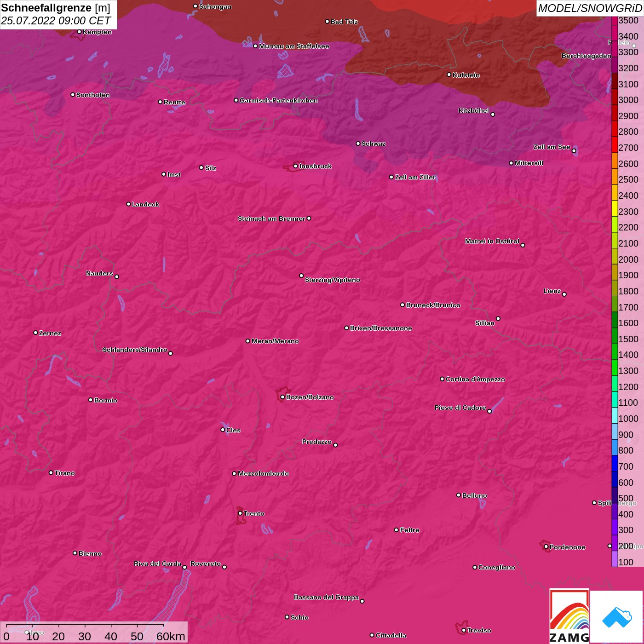The width and height of the screenshot is (644, 644).
Task: Select the Bassano del Grappa label
Action: click(326, 597)
